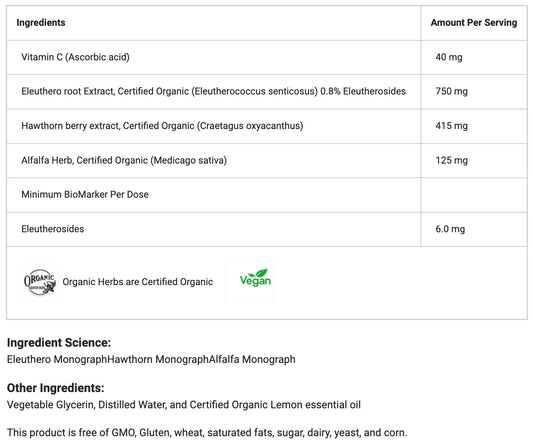Viewport: 533px width, 447px height.
Task: Select the Alfalfa Herb ingredient text
Action: pyautogui.click(x=124, y=160)
